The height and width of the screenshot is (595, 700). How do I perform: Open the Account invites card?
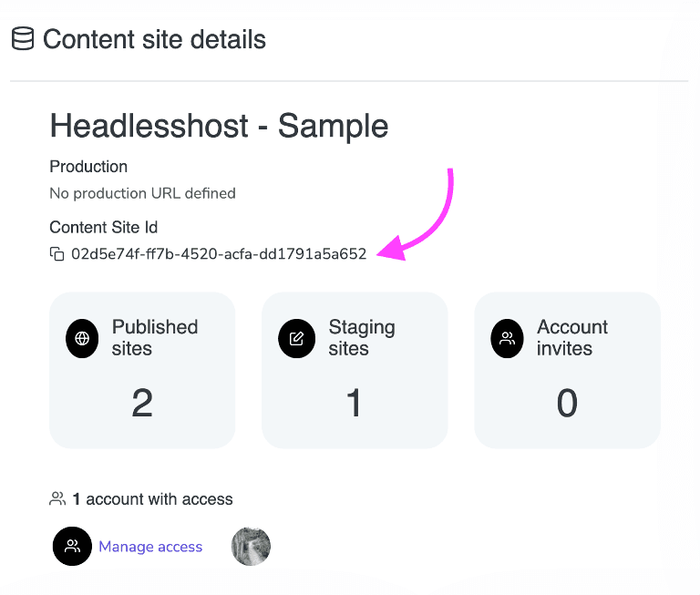click(567, 370)
